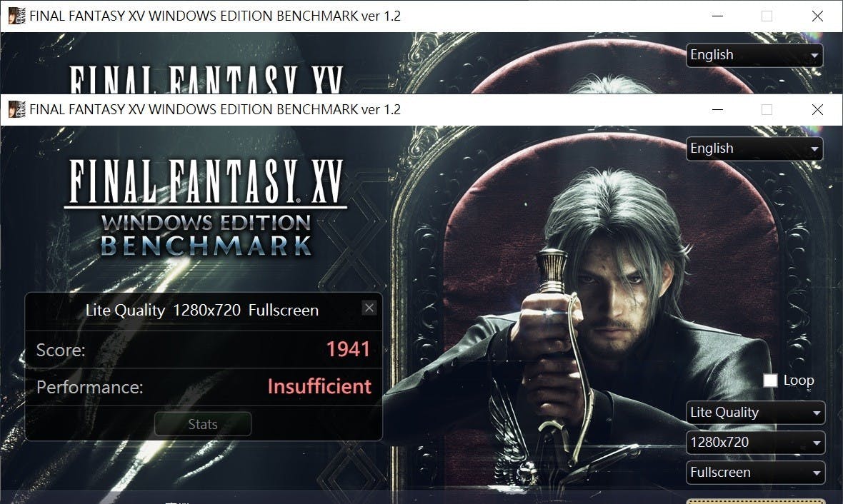This screenshot has height=504, width=843.
Task: Close the background benchmark window
Action: pyautogui.click(x=817, y=16)
